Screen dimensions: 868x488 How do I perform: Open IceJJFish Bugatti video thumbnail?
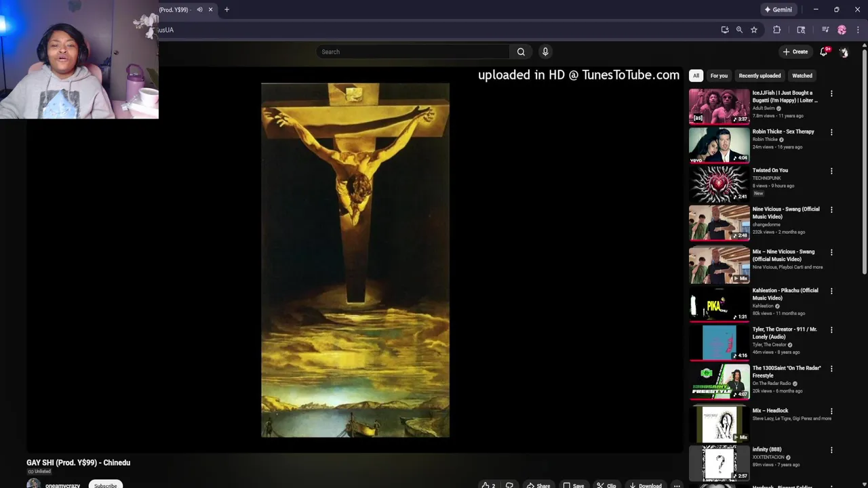[719, 106]
